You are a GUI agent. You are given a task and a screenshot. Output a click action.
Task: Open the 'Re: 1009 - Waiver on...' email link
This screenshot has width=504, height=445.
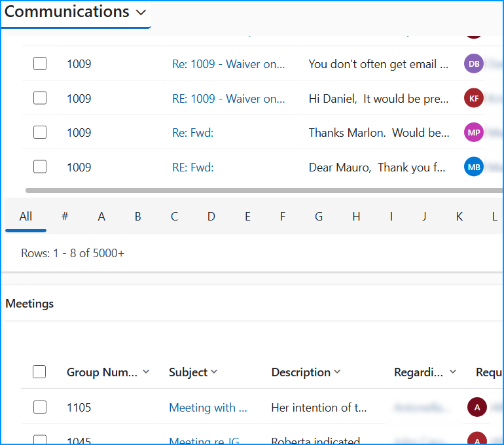[228, 64]
